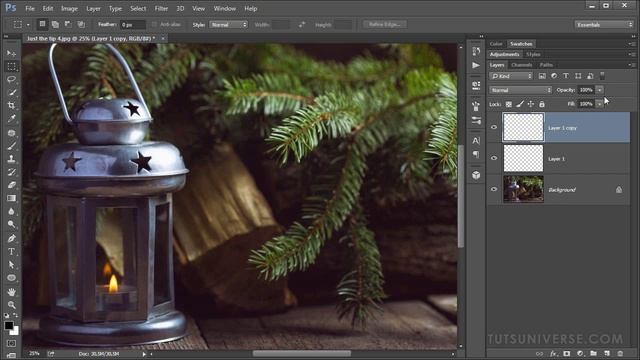Select the Horizontal Type tool

click(11, 251)
